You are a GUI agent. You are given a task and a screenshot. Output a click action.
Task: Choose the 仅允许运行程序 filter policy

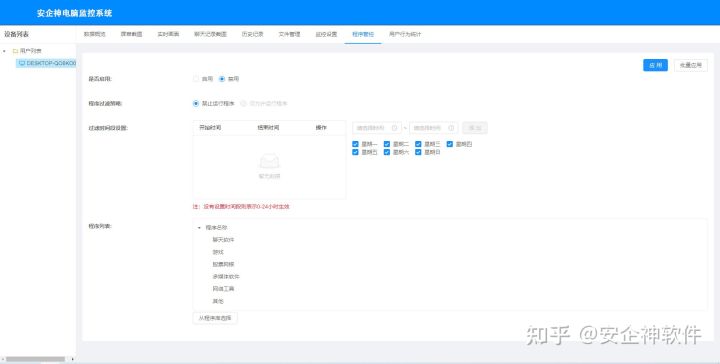tap(243, 104)
